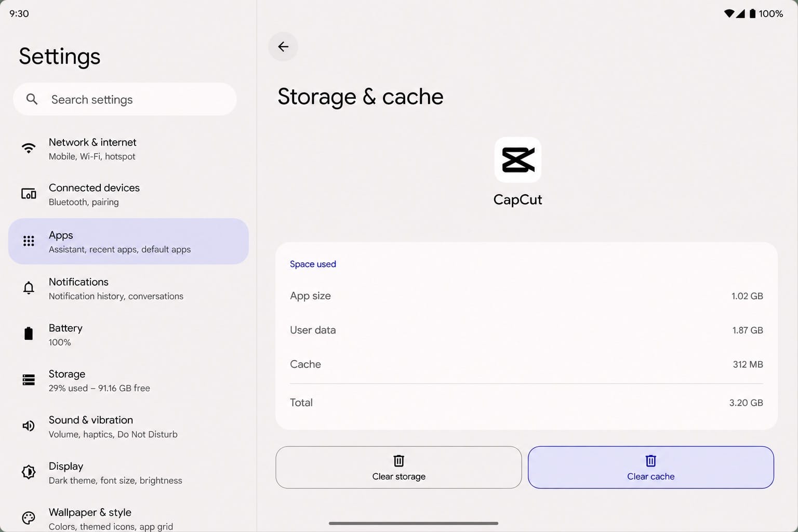Click the Settings heading

click(60, 57)
